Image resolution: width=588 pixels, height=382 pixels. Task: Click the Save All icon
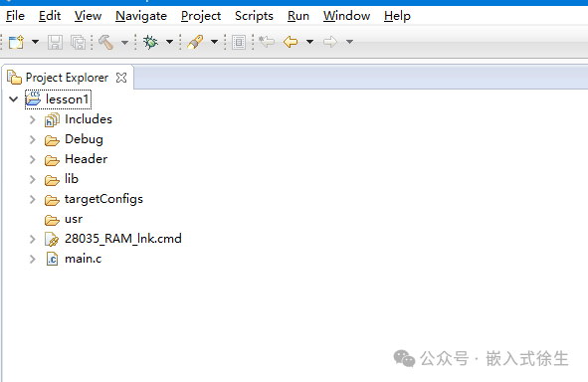click(x=78, y=42)
